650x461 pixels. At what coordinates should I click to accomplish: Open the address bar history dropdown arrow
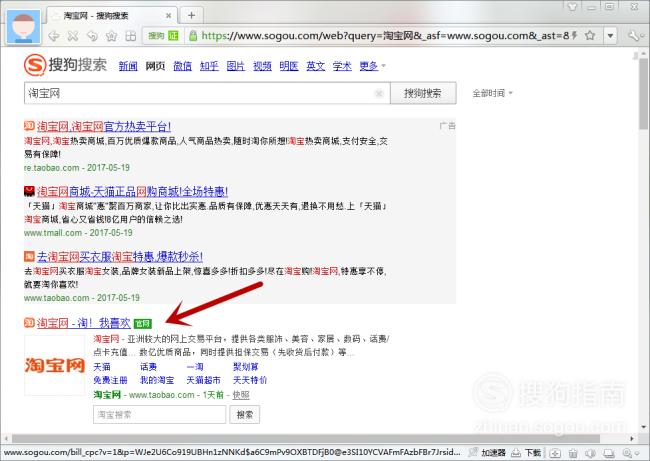pos(610,36)
